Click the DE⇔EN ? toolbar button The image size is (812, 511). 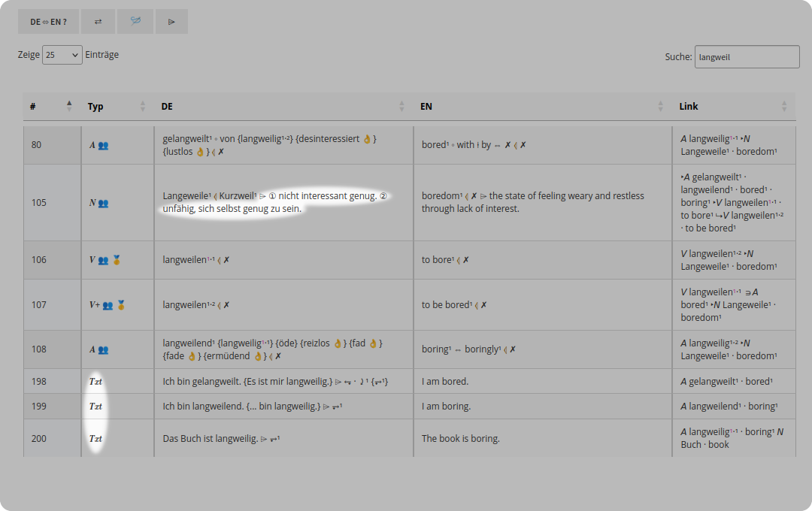48,22
